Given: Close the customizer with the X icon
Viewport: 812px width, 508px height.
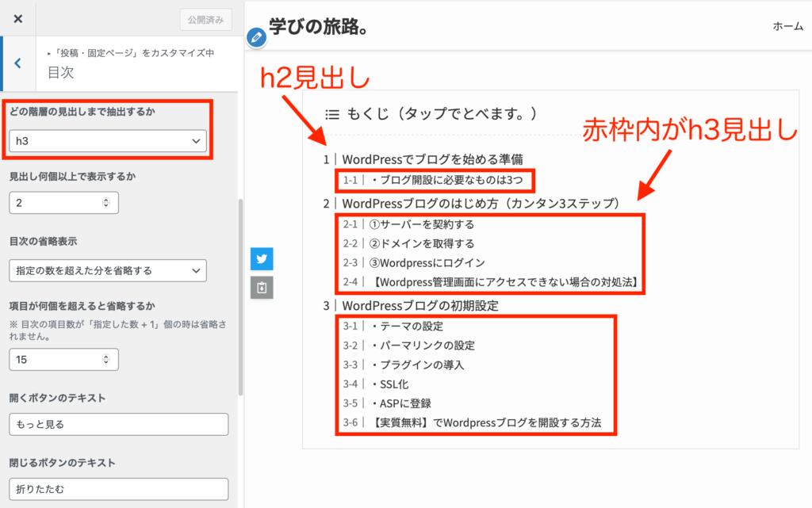Looking at the screenshot, I should (x=18, y=18).
